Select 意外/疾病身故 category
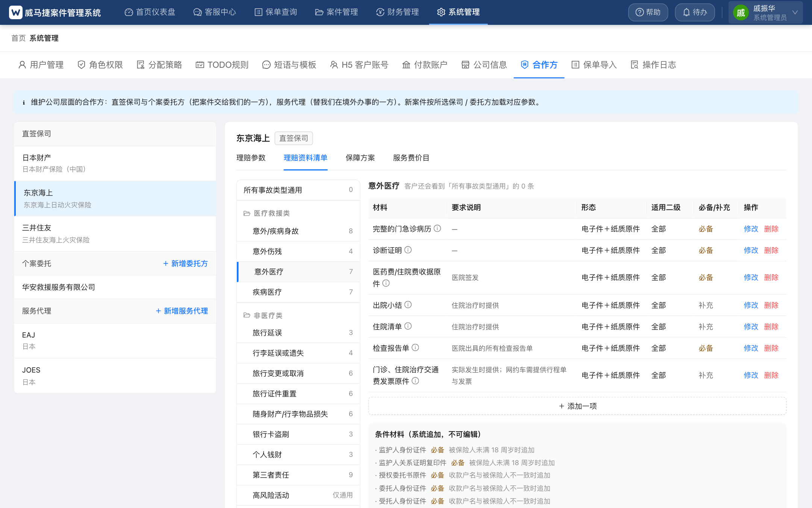Screen dimensions: 812x508 pyautogui.click(x=298, y=231)
